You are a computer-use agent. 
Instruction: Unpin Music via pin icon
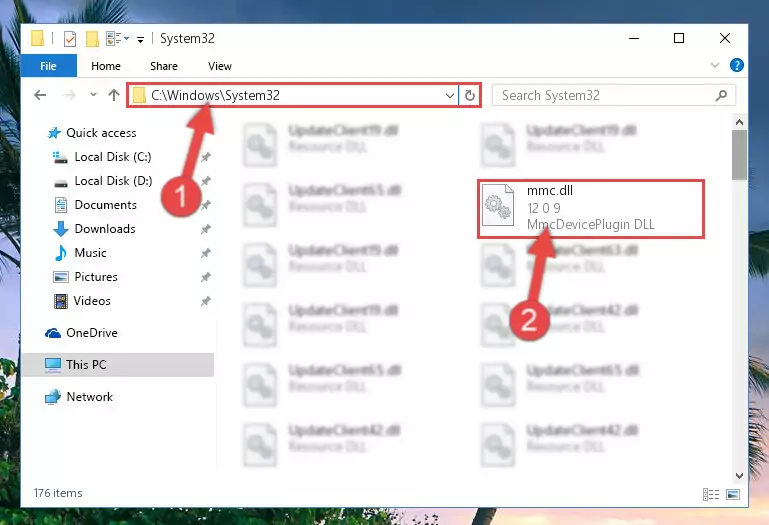[205, 253]
